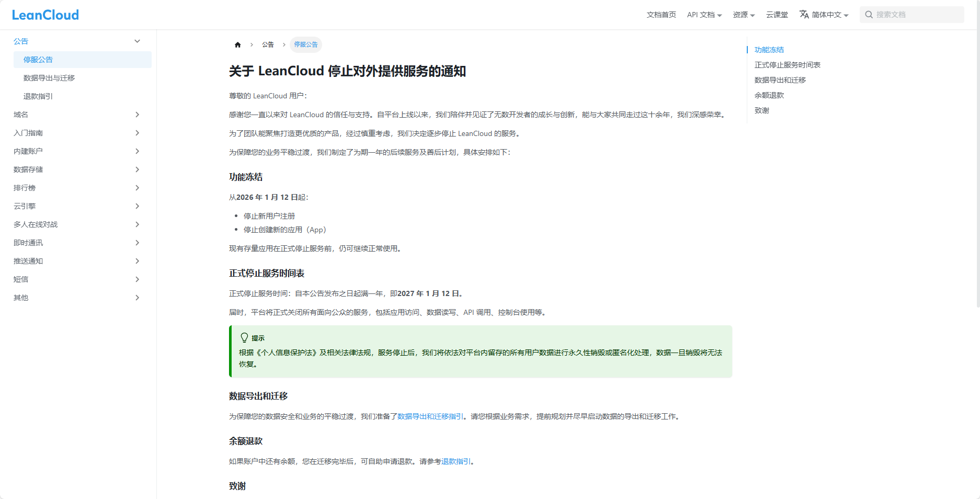The image size is (980, 499).
Task: Go to 文档首页 in top navigation
Action: click(x=661, y=15)
